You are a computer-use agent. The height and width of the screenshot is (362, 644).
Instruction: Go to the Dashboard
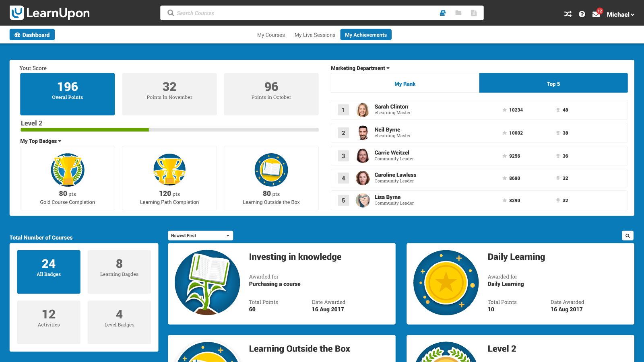point(32,34)
